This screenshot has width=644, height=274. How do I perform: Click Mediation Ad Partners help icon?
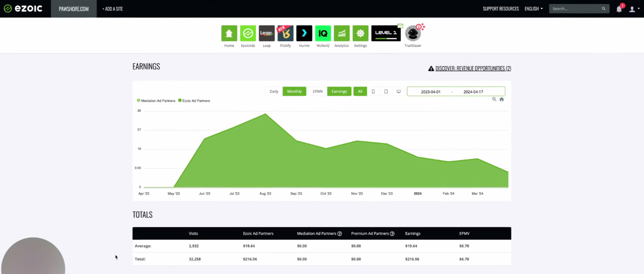click(x=339, y=233)
